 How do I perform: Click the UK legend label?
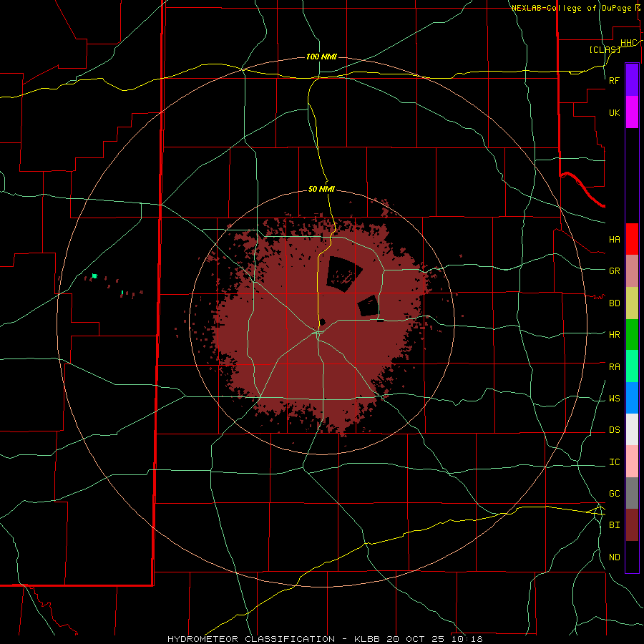tap(614, 112)
